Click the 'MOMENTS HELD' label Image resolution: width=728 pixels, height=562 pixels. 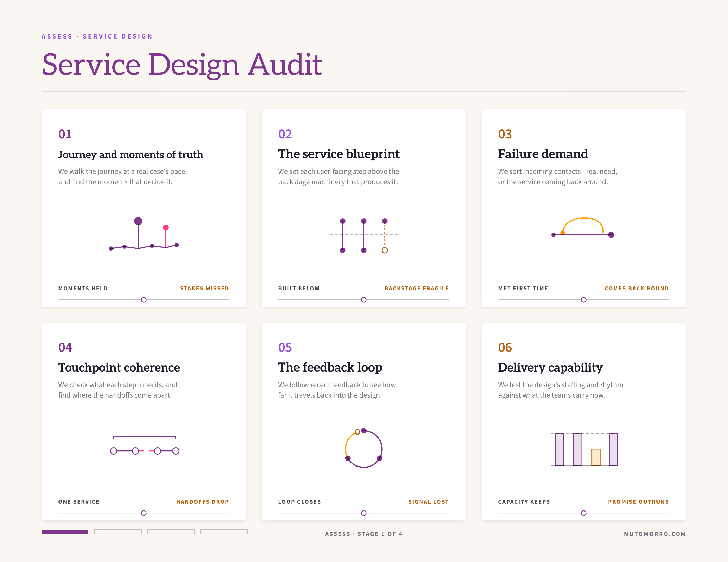[83, 289]
